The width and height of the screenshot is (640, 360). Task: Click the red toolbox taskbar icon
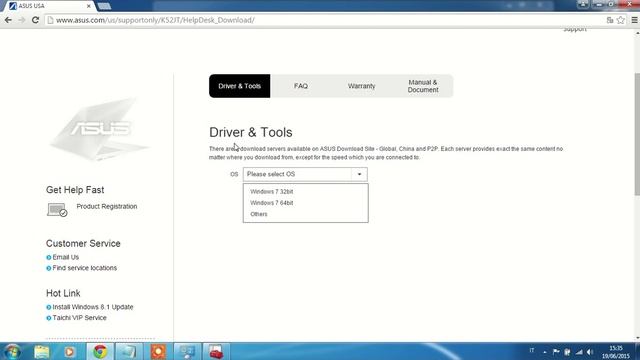216,351
